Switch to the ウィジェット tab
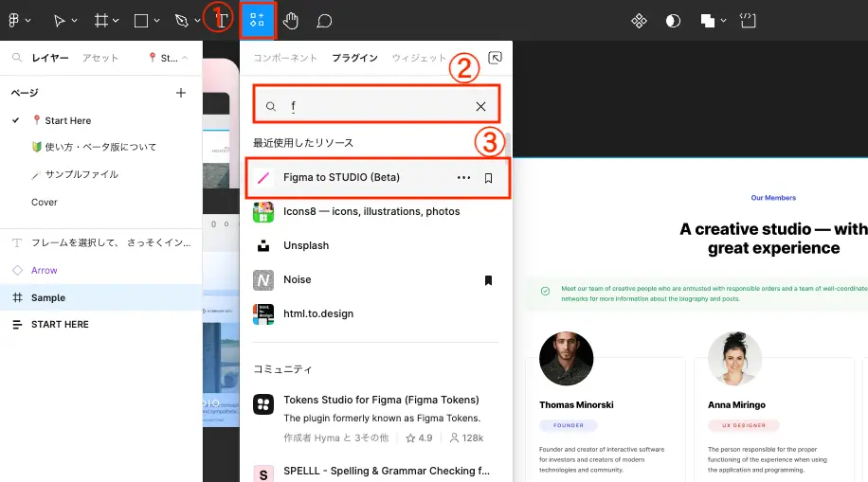 (419, 58)
